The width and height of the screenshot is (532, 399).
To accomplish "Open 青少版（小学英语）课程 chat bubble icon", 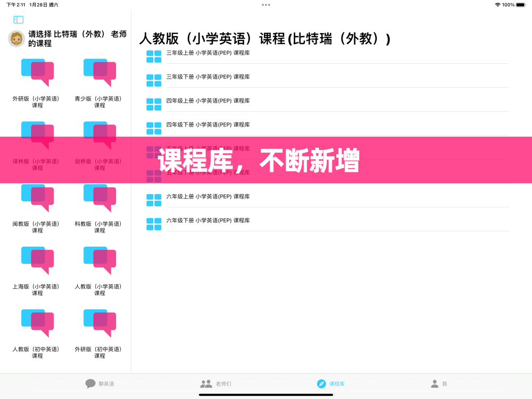I will pos(100,72).
